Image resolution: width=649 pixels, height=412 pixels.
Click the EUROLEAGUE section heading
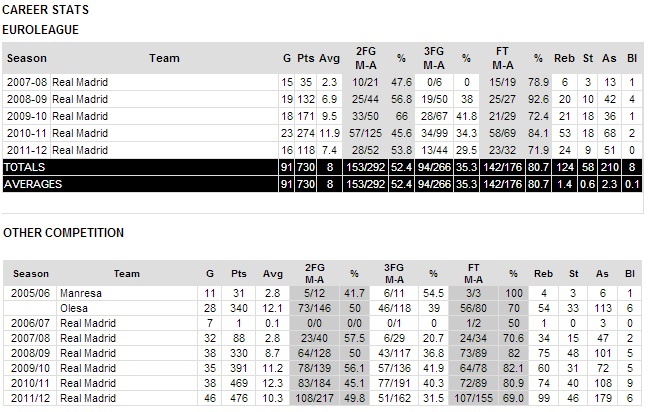point(41,30)
